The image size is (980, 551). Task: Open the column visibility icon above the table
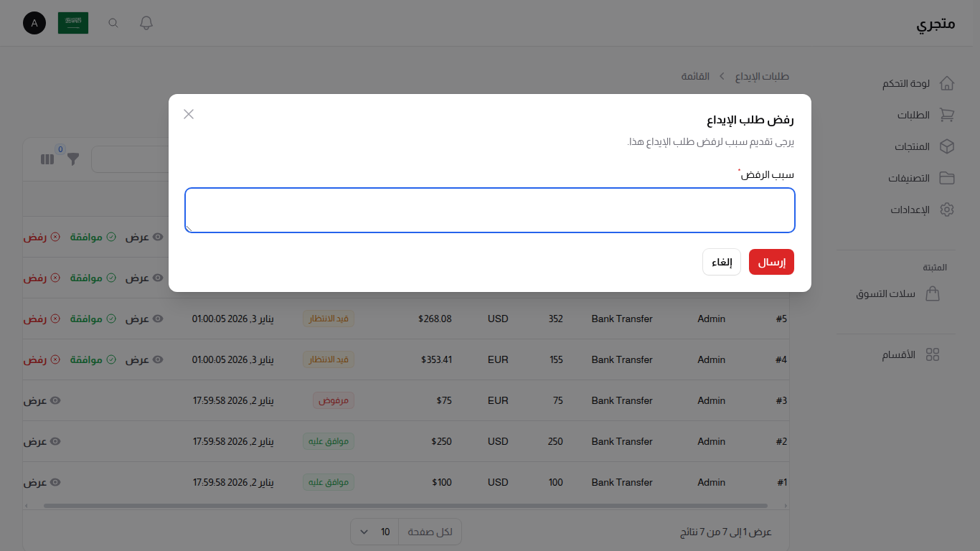pos(47,159)
